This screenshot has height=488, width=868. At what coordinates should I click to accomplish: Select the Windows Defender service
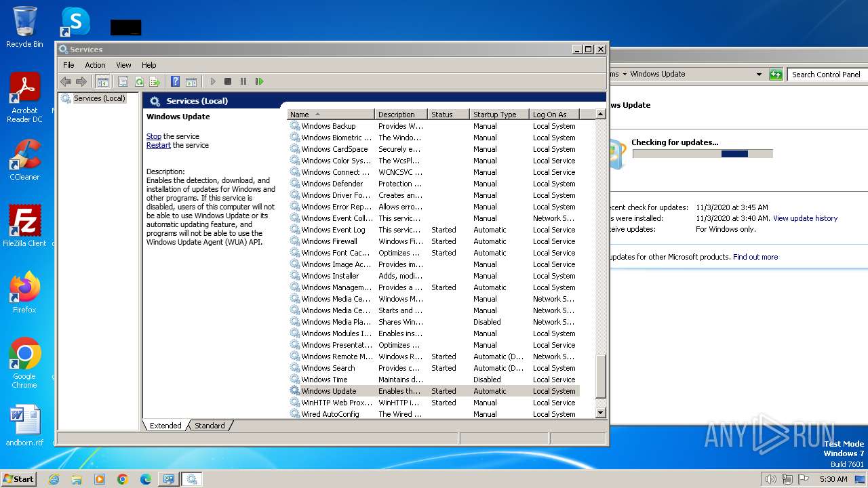point(434,184)
